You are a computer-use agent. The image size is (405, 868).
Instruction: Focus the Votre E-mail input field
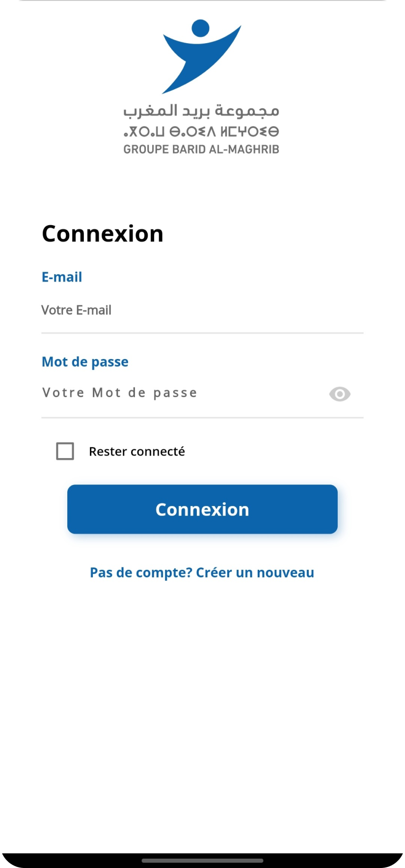(x=202, y=310)
